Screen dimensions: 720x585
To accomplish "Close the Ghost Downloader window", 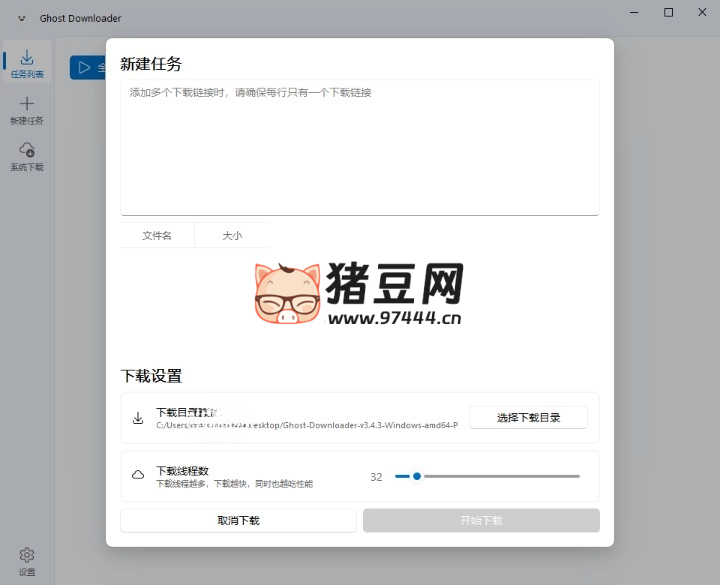I will point(703,13).
